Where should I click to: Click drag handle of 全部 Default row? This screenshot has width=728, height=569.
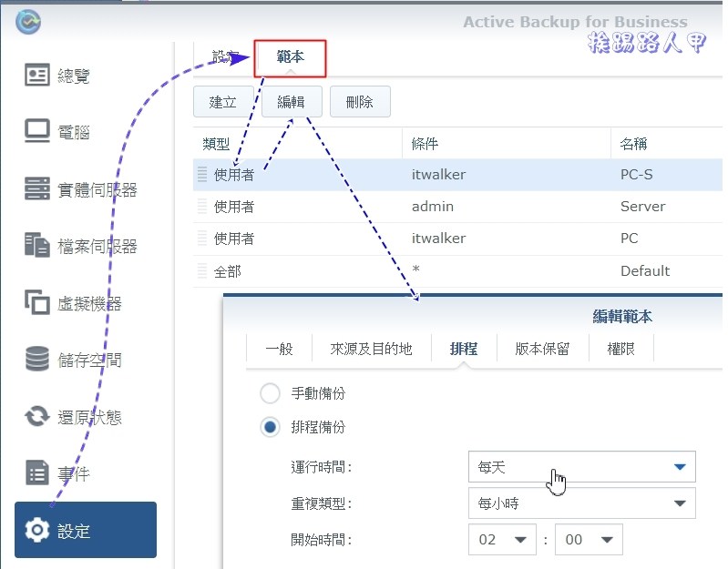202,270
